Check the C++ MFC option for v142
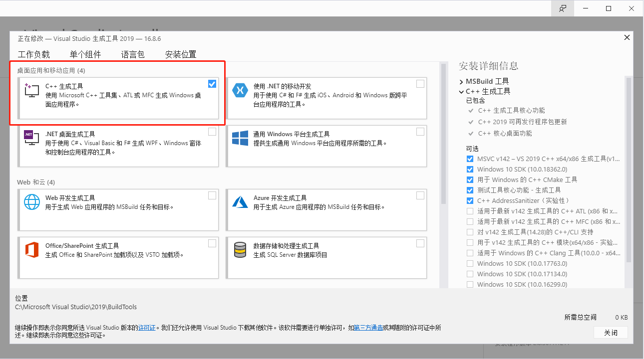The height and width of the screenshot is (359, 644). click(x=470, y=221)
